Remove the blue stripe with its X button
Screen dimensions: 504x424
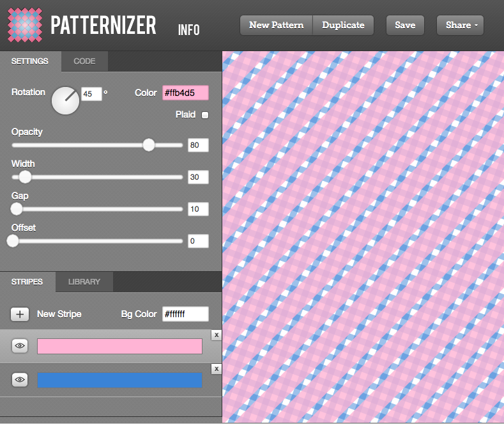click(217, 369)
